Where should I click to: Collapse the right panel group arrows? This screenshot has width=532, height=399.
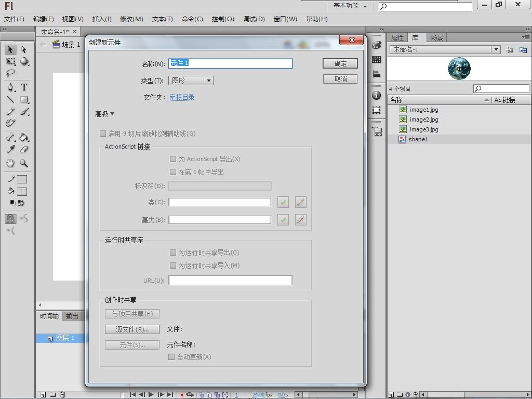527,30
